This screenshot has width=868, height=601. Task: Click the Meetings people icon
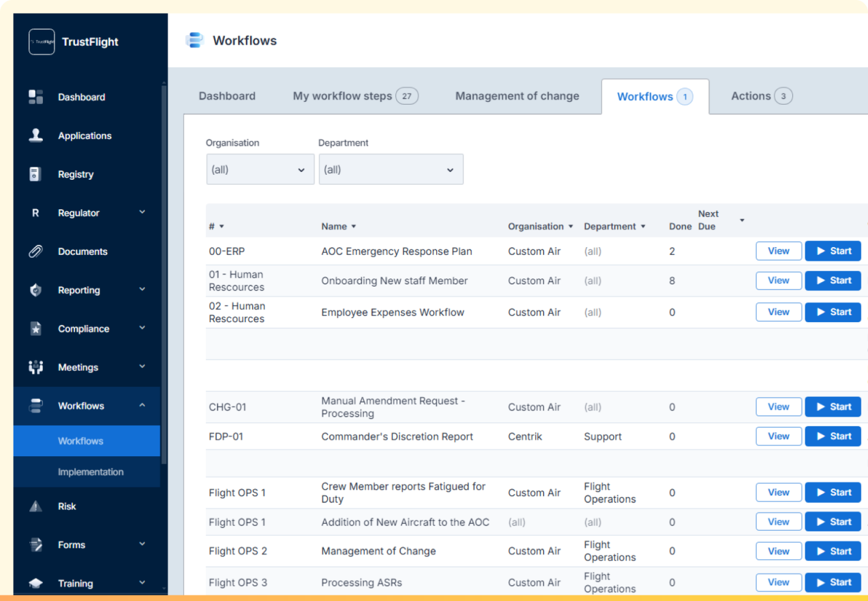pyautogui.click(x=35, y=367)
